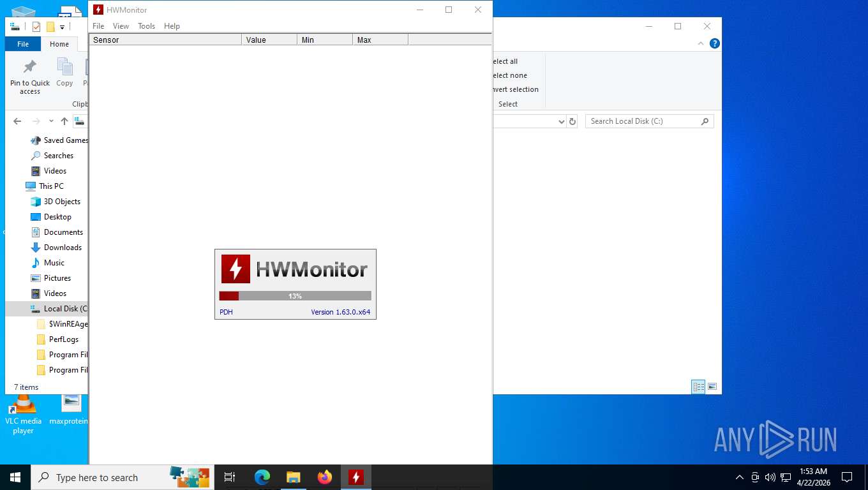
Task: Open the Help menu in HWMonitor
Action: click(172, 26)
